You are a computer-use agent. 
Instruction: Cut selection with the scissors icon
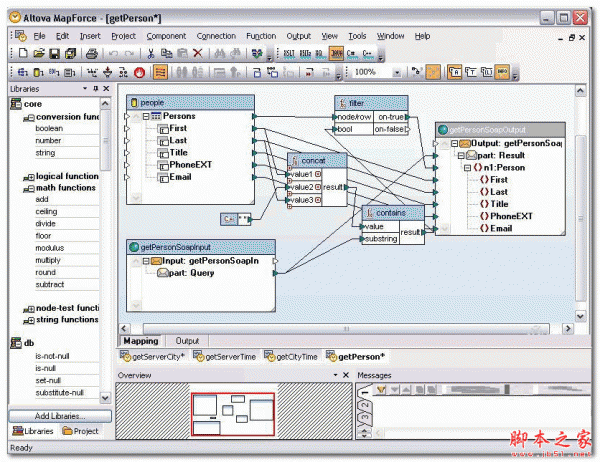click(151, 53)
